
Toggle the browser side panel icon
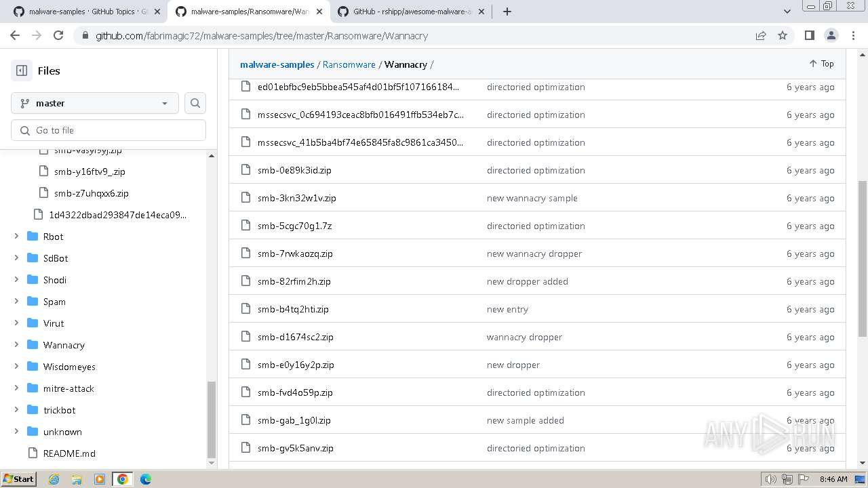(x=809, y=36)
